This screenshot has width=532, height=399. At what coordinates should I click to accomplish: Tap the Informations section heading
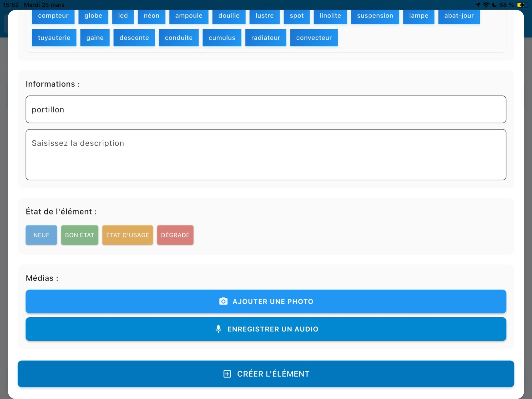[53, 84]
